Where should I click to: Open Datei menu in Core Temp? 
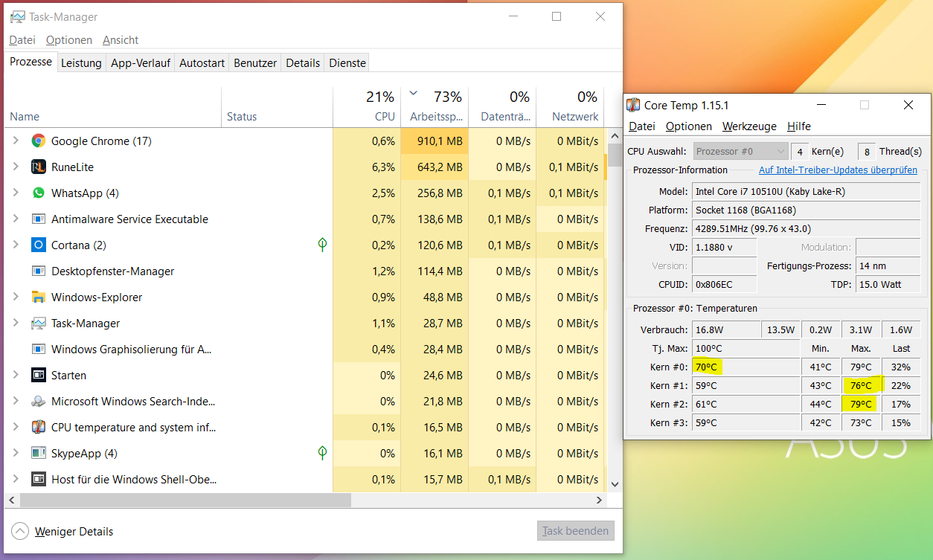coord(642,126)
